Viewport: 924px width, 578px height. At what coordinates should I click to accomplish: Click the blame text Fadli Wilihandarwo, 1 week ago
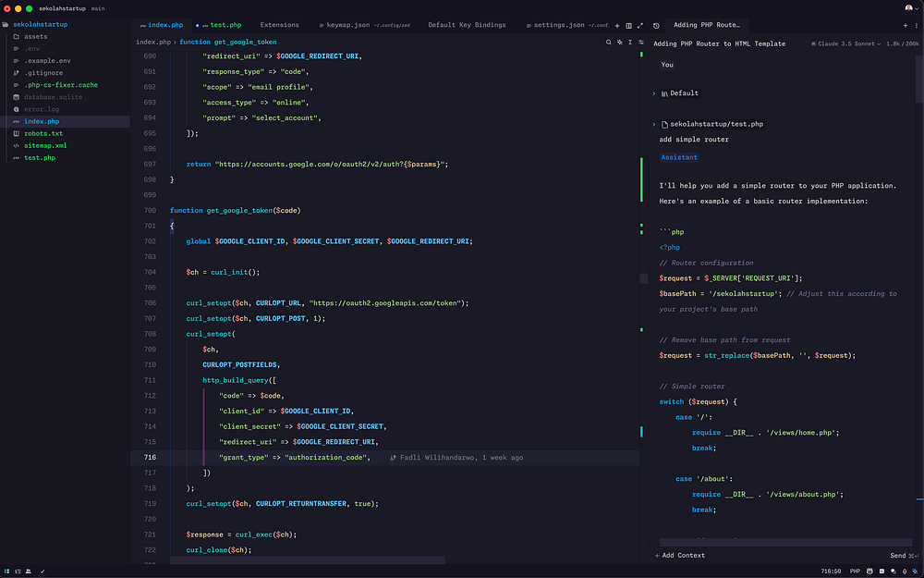coord(461,458)
